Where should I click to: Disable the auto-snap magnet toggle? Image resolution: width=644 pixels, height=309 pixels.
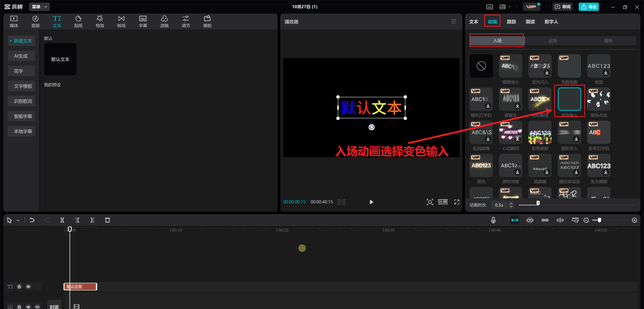point(515,220)
